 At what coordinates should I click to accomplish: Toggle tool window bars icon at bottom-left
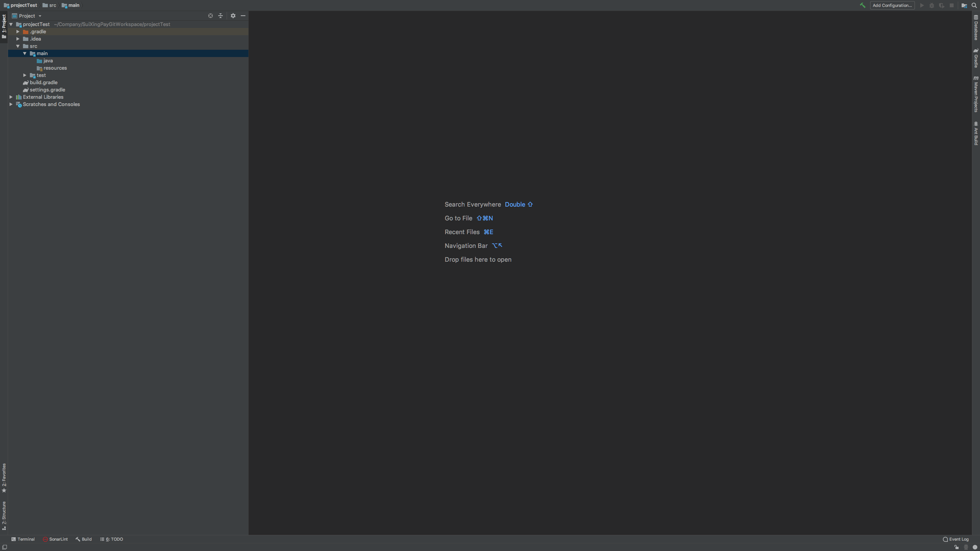click(x=5, y=547)
